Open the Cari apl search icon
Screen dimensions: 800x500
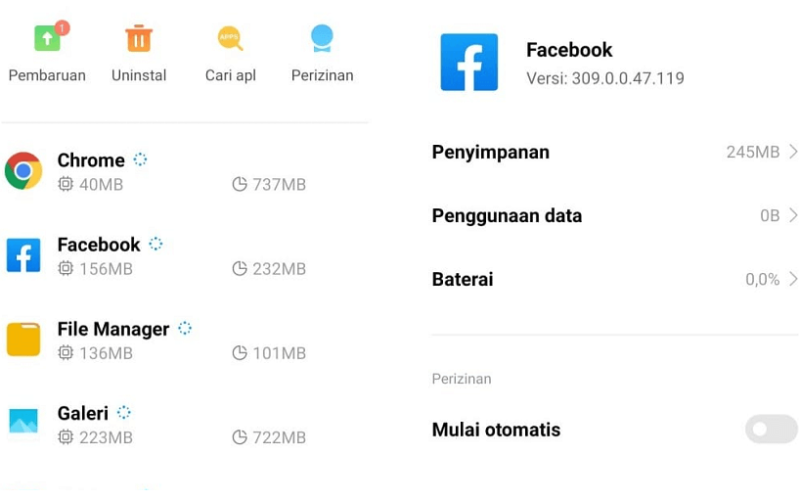[x=230, y=38]
